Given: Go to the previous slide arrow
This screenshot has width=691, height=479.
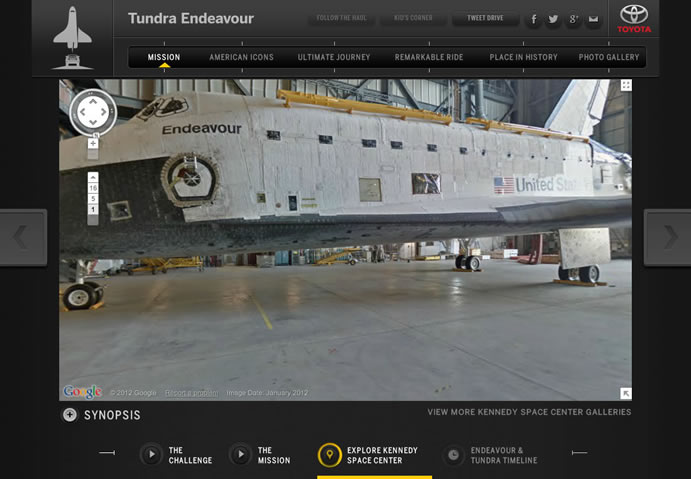Looking at the screenshot, I should (22, 237).
